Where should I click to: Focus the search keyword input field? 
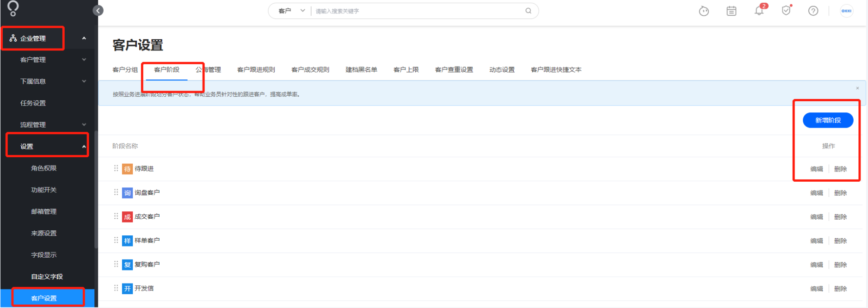tap(416, 11)
